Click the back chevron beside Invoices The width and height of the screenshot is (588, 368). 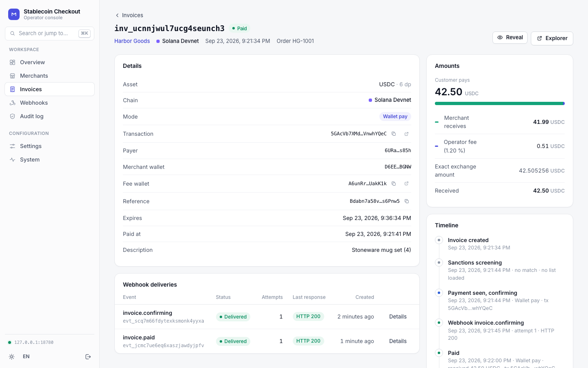point(117,15)
